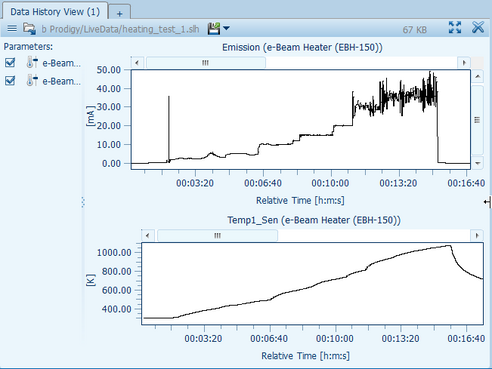Click left arrow of Emission horizontal scrollbar

click(137, 62)
